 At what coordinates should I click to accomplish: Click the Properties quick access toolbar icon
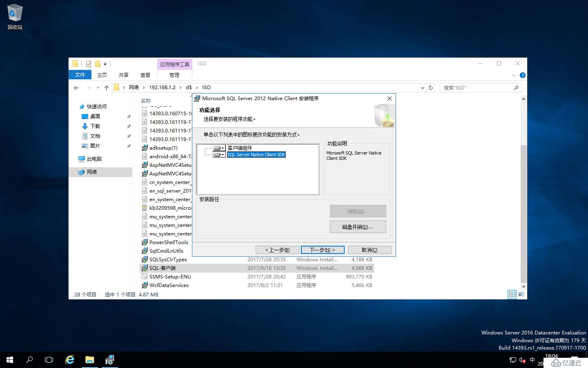[x=89, y=64]
